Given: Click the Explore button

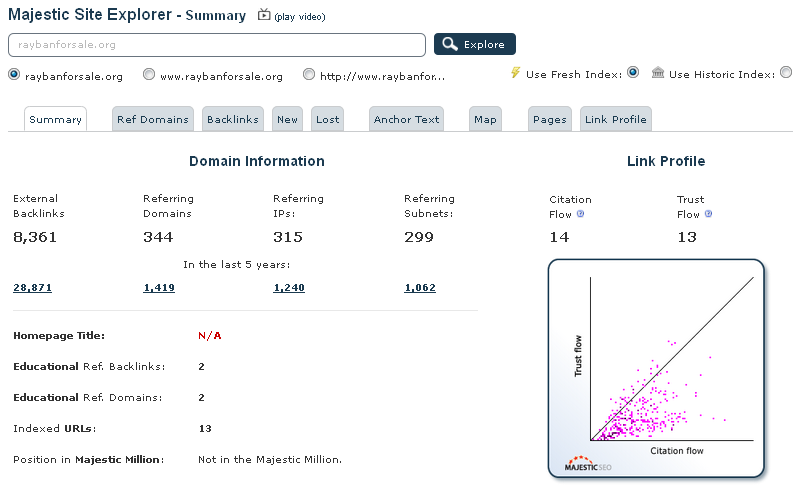Looking at the screenshot, I should coord(475,44).
